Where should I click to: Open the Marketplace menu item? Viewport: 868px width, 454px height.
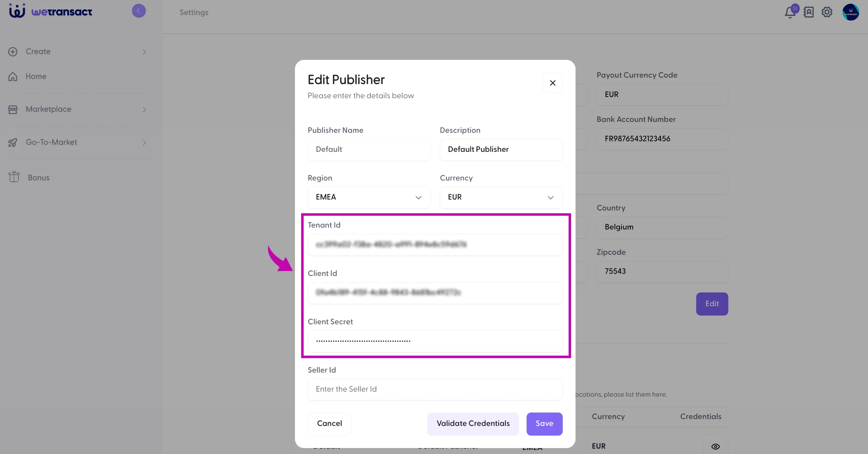pyautogui.click(x=49, y=109)
